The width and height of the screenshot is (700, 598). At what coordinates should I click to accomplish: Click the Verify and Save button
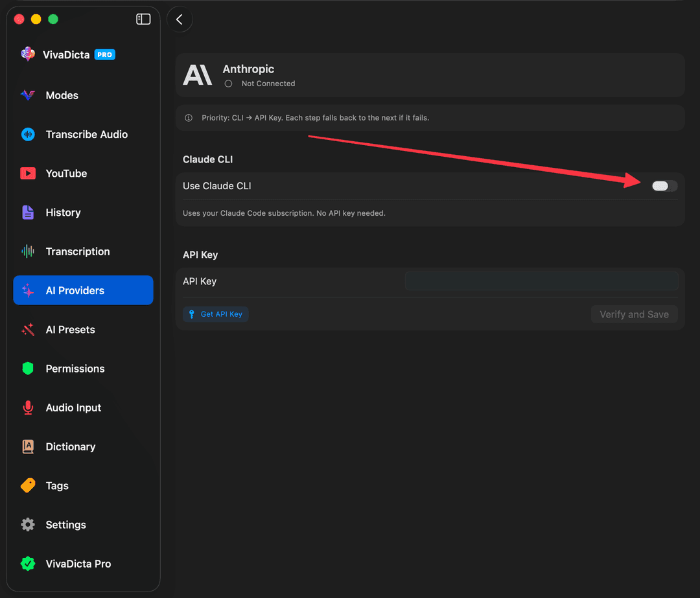pyautogui.click(x=634, y=314)
